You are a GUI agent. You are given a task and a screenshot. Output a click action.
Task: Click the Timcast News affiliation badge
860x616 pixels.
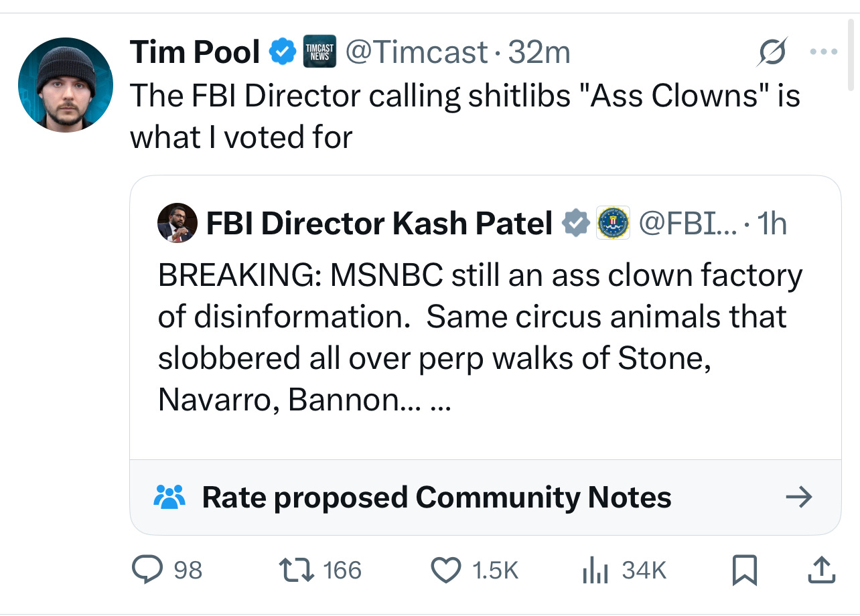coord(319,52)
